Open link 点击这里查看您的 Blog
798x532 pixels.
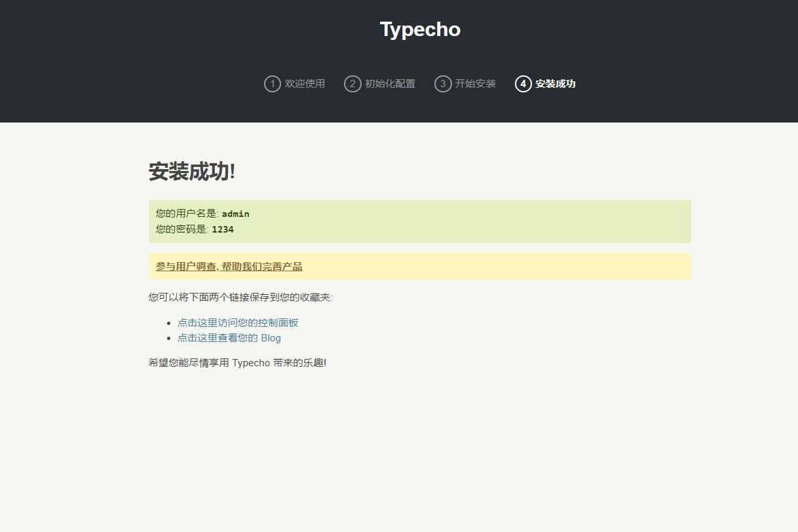[229, 338]
